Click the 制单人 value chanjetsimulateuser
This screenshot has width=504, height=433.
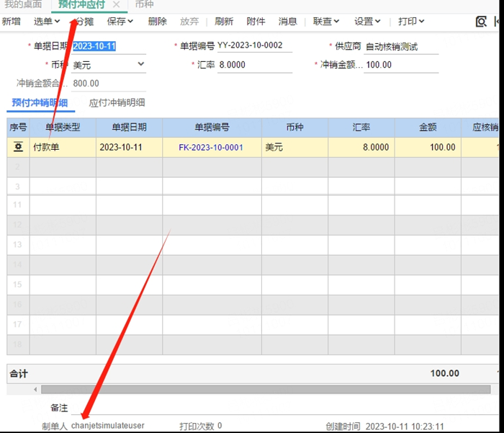coord(108,426)
